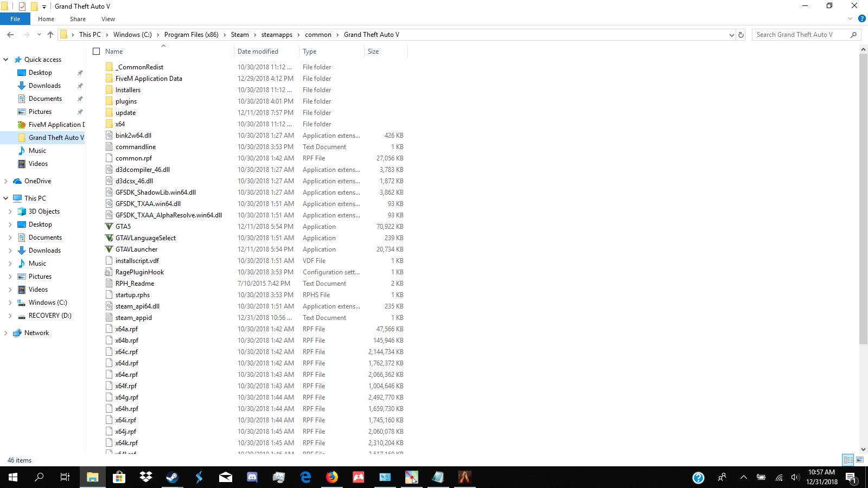Switch to the Share ribbon tab

click(78, 19)
